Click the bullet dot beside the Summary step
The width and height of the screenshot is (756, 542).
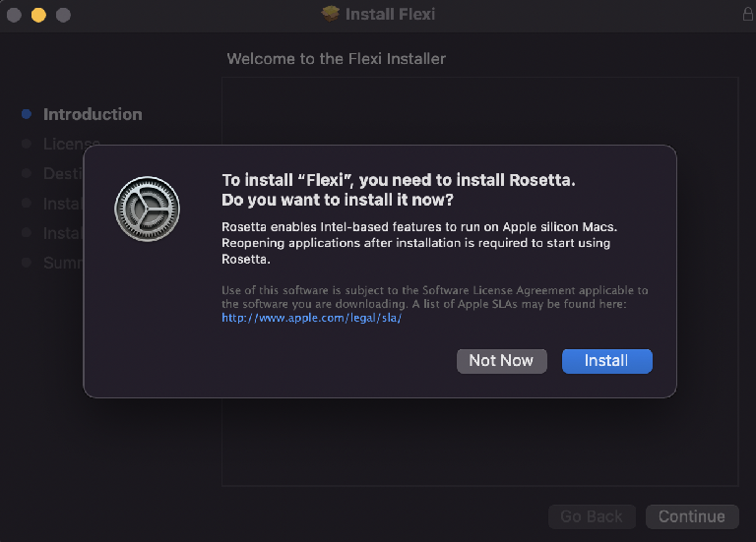pyautogui.click(x=27, y=263)
